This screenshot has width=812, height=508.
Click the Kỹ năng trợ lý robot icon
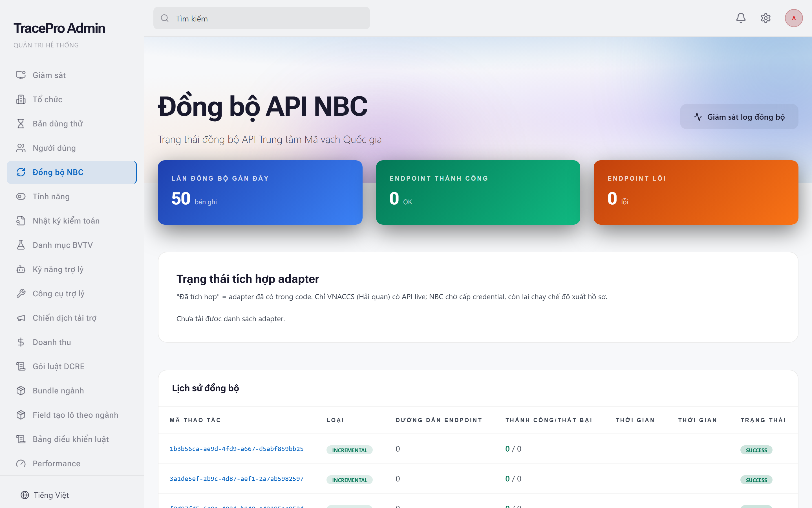point(21,269)
